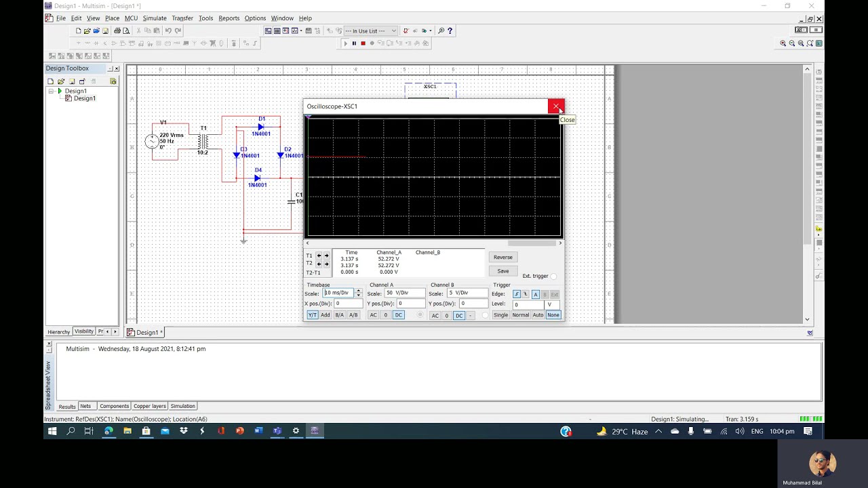Click the Save toolbar icon
This screenshot has width=868, height=488.
tap(105, 30)
